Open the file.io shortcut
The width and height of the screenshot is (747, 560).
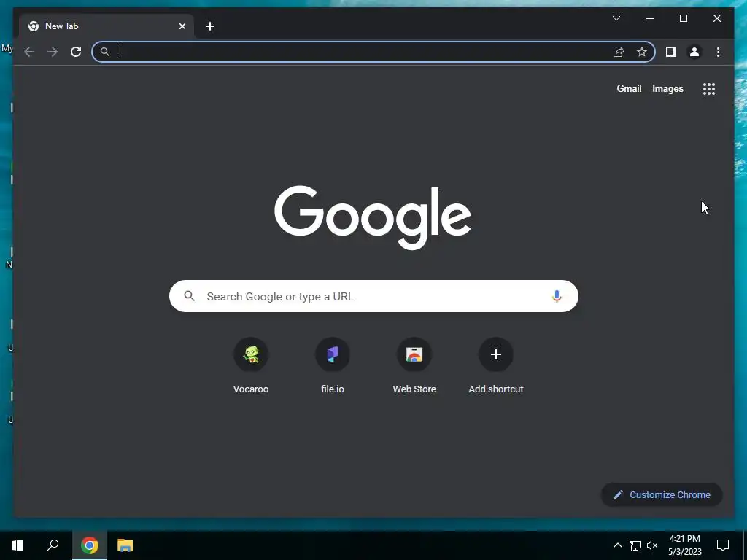[333, 366]
